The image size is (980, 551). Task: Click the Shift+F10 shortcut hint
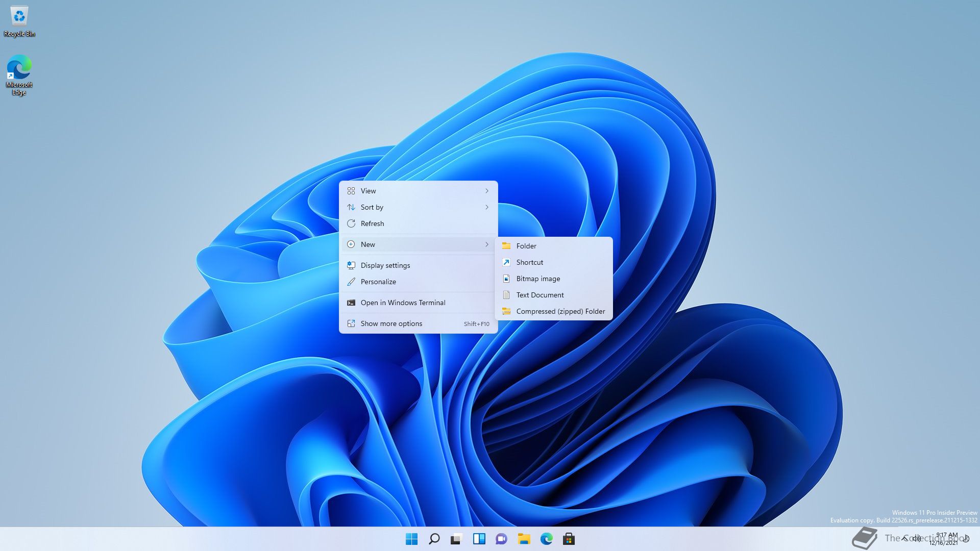point(476,324)
